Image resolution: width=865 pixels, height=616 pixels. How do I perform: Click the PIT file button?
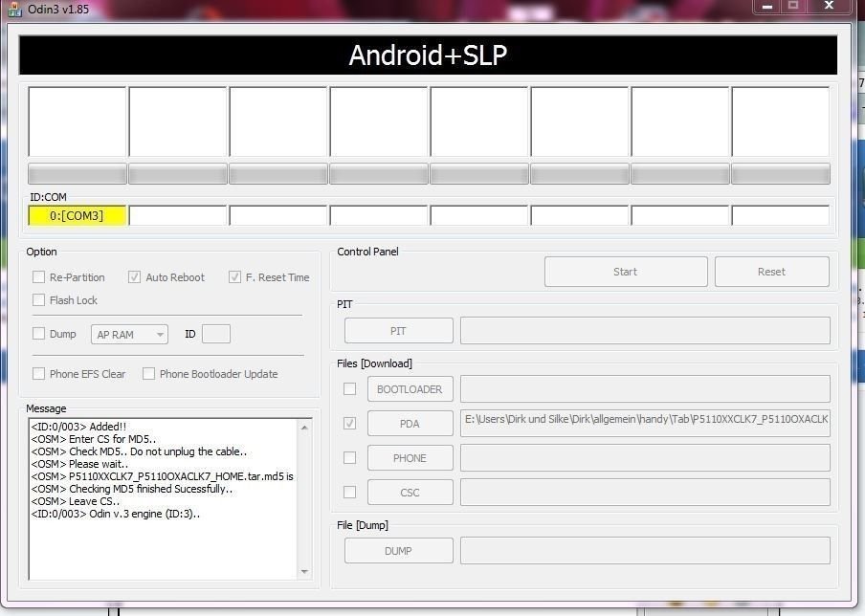tap(399, 331)
